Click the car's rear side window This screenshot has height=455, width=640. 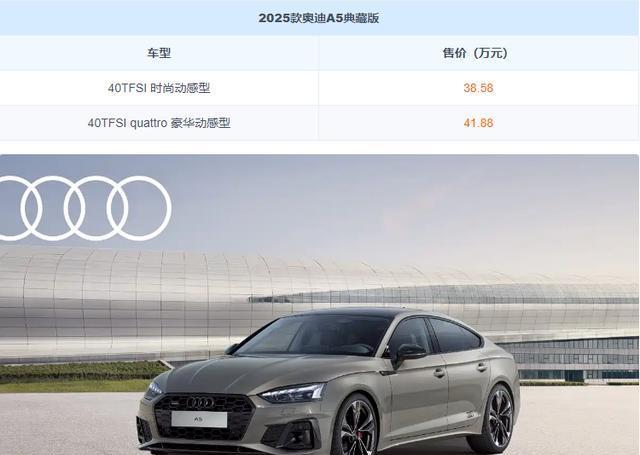coord(454,335)
